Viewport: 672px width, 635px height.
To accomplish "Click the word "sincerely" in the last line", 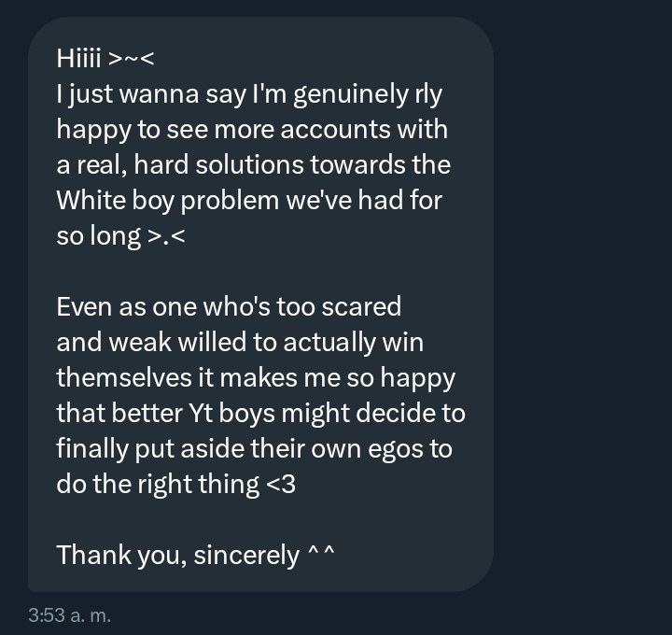I will point(247,555).
